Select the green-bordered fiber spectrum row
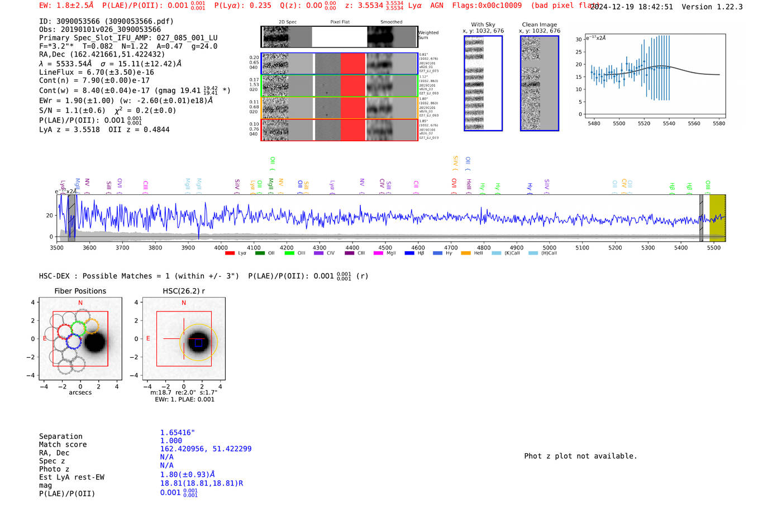 [x=339, y=86]
